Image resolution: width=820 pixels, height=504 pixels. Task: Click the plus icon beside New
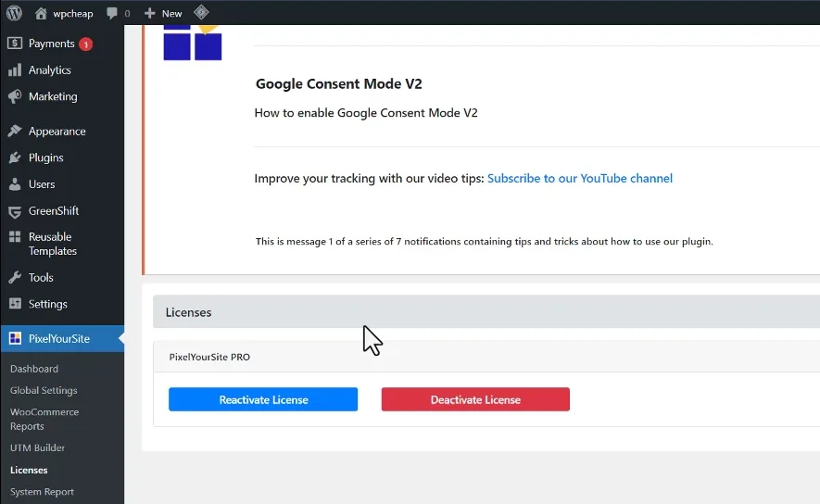[149, 13]
